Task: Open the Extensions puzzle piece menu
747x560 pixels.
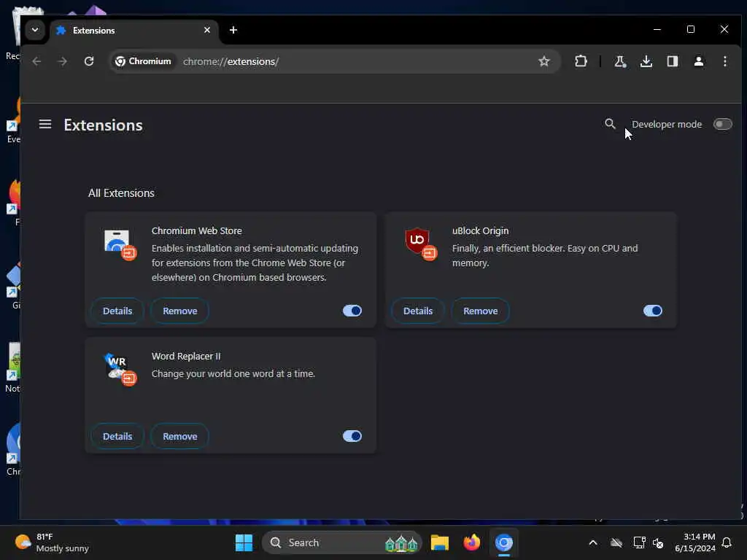Action: [581, 61]
